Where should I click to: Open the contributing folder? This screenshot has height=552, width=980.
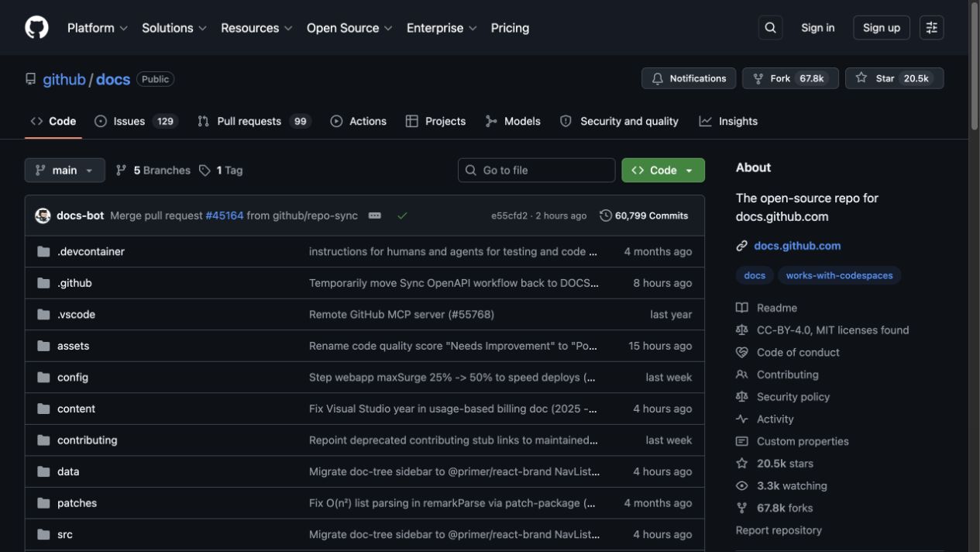pyautogui.click(x=88, y=440)
